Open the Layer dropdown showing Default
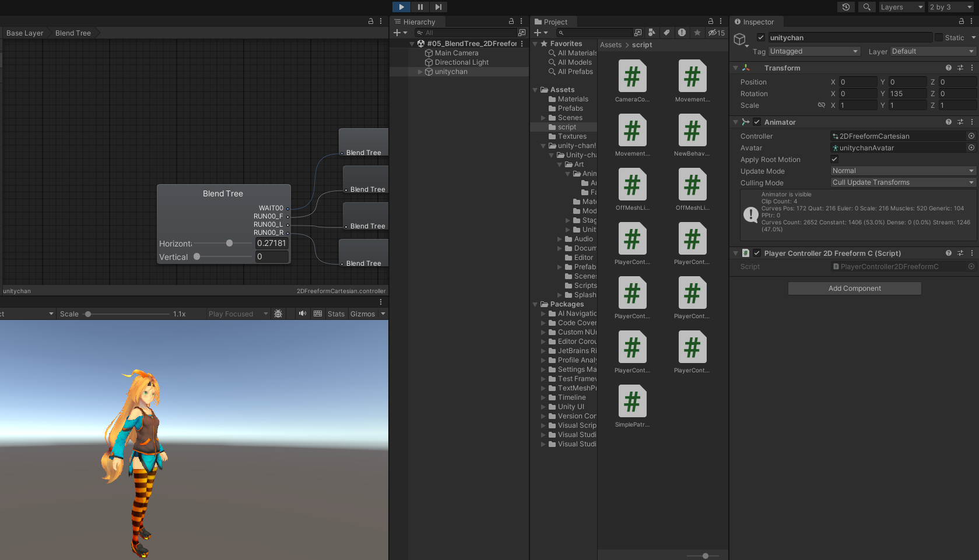Image resolution: width=979 pixels, height=560 pixels. point(933,51)
